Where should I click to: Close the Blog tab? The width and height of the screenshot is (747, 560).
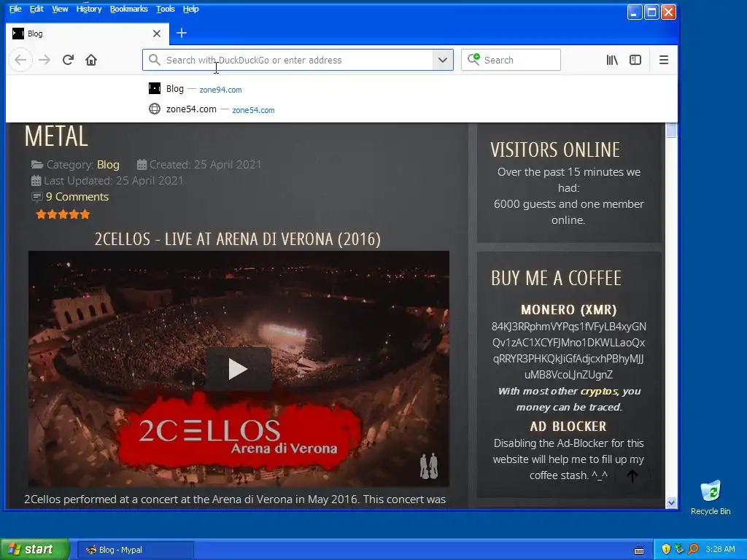click(157, 34)
